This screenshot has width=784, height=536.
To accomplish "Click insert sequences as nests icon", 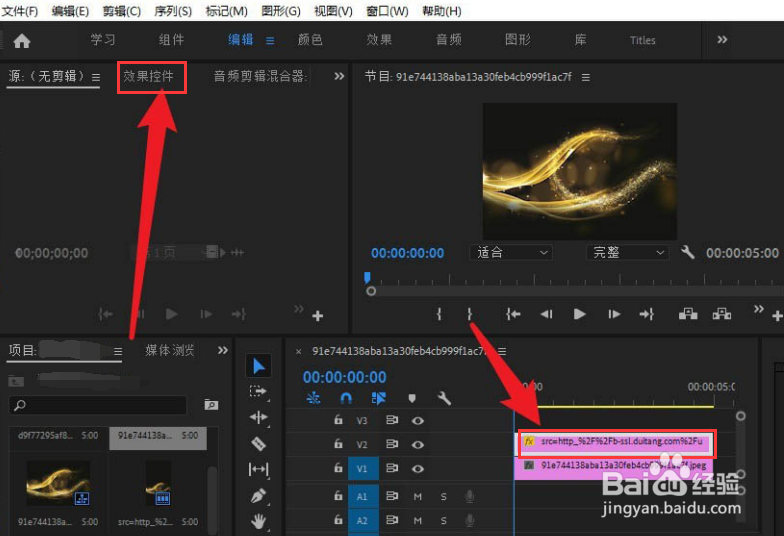I will coord(314,398).
